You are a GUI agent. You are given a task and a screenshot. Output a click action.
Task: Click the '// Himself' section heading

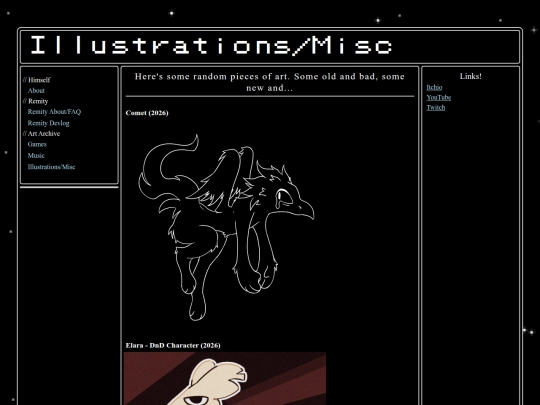(x=37, y=80)
